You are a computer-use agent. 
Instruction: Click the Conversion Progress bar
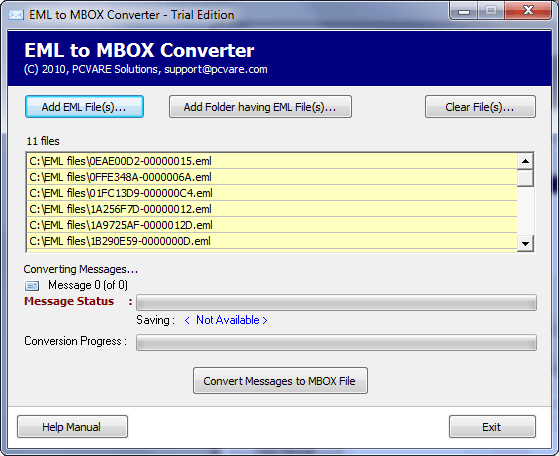click(336, 343)
